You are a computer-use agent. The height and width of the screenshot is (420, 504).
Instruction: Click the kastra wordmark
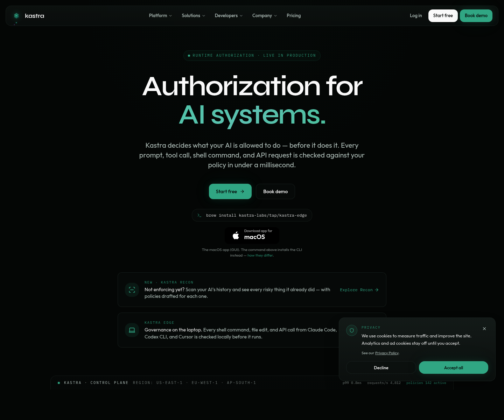(x=35, y=16)
